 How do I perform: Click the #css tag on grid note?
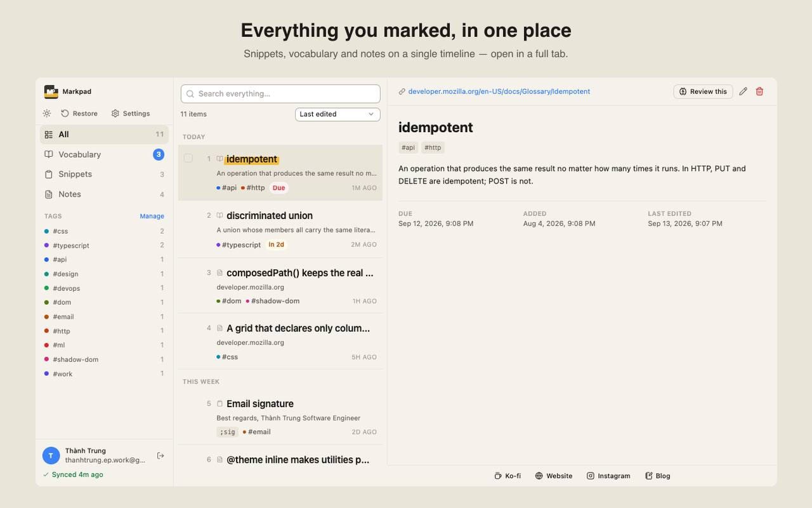click(x=227, y=357)
